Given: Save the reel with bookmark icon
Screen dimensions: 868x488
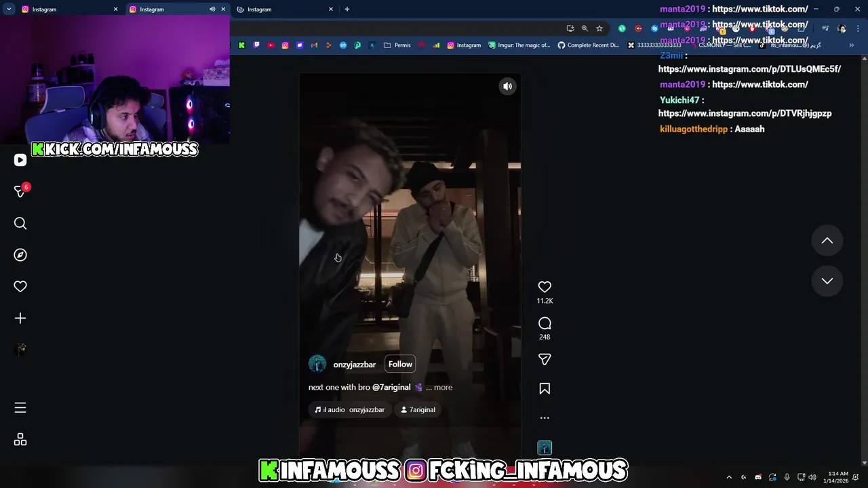Looking at the screenshot, I should point(545,388).
